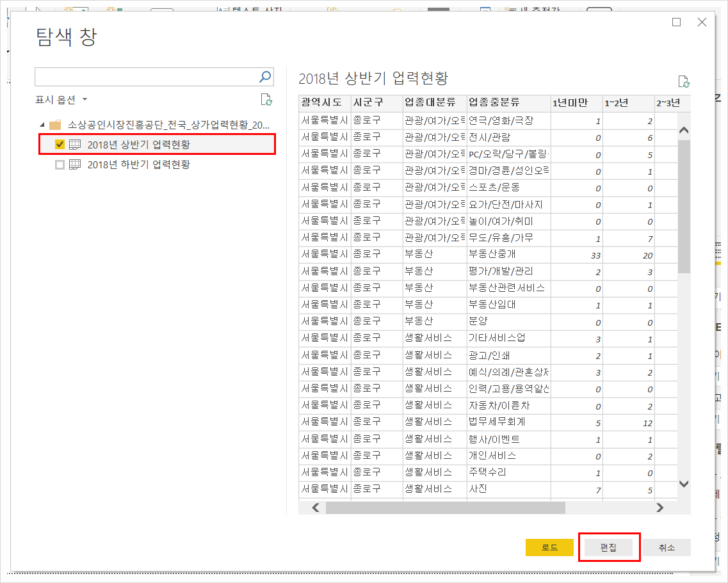Screen dimensions: 728x583
Task: Click the 2~3년 column header
Action: tap(673, 102)
